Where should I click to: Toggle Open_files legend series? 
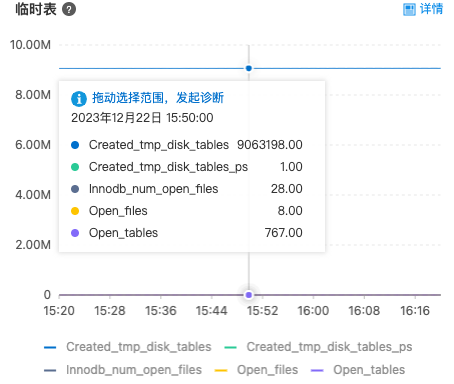tap(256, 370)
